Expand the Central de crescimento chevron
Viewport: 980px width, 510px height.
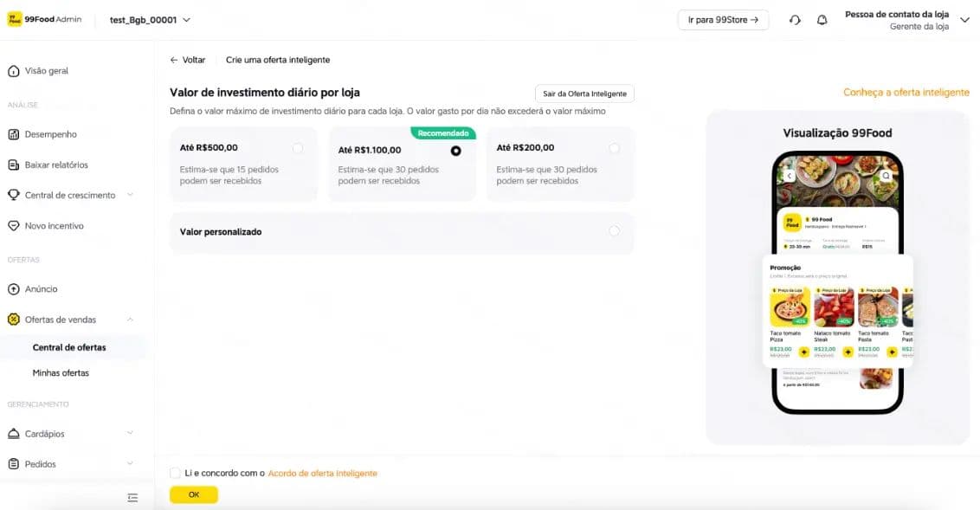130,195
